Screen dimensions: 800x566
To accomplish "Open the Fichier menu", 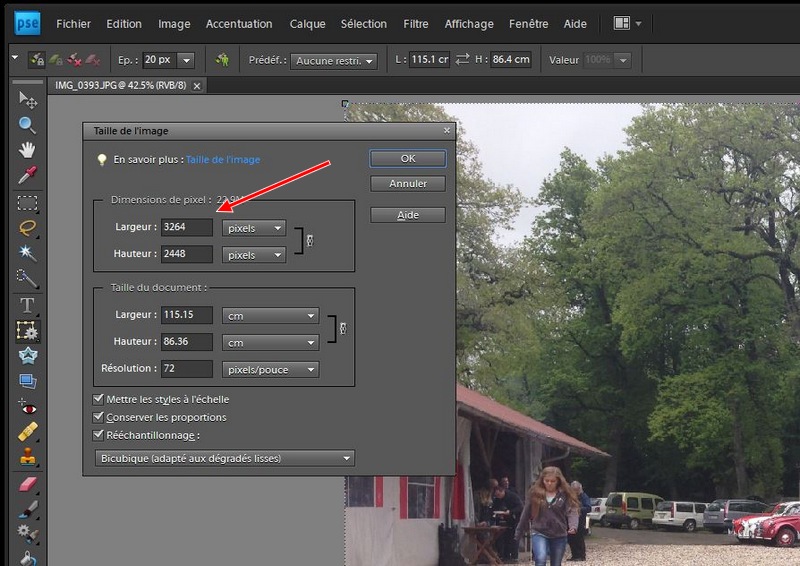I will (x=73, y=24).
